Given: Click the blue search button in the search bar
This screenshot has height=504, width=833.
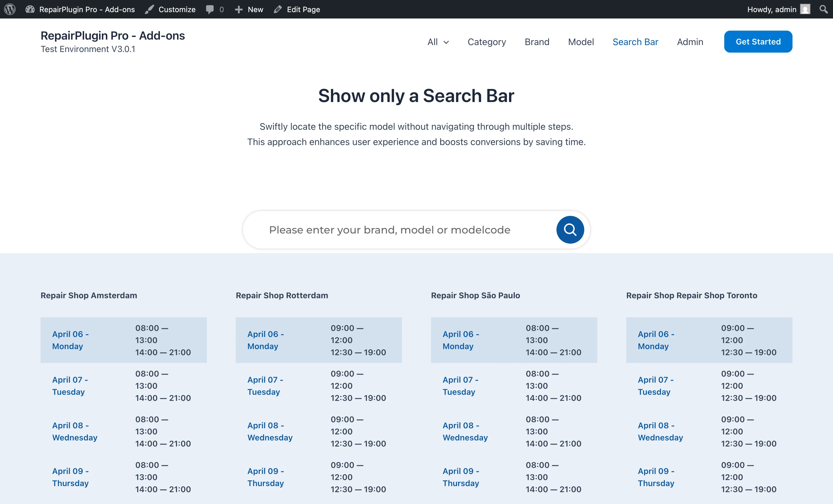Looking at the screenshot, I should [570, 230].
